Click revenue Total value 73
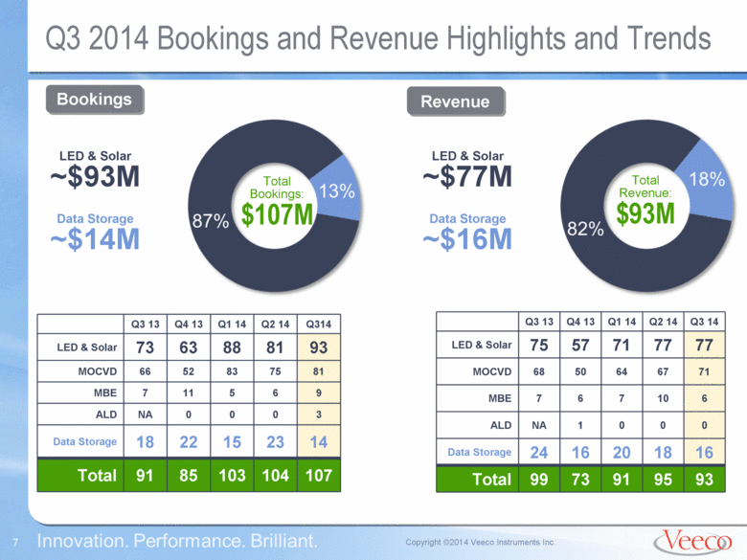This screenshot has width=747, height=560. pos(580,479)
